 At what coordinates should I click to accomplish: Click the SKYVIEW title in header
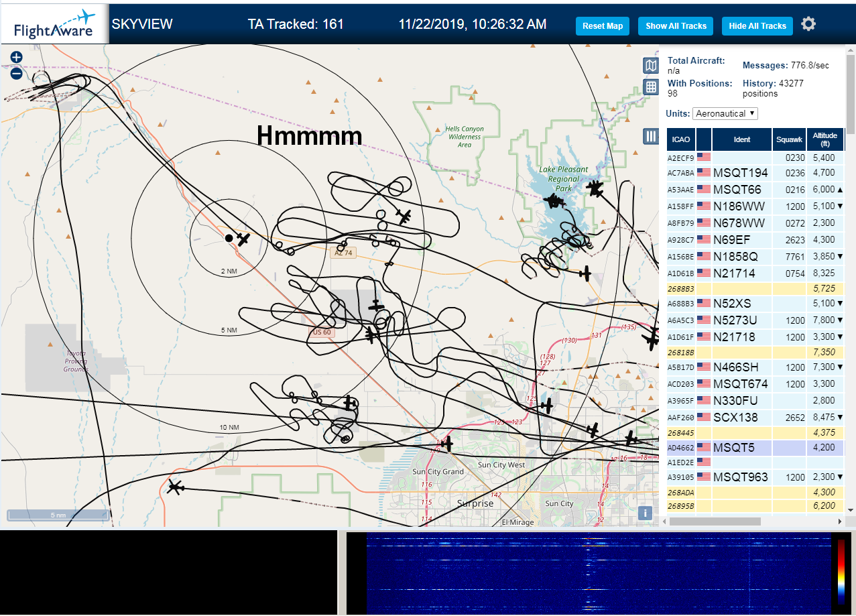click(142, 24)
